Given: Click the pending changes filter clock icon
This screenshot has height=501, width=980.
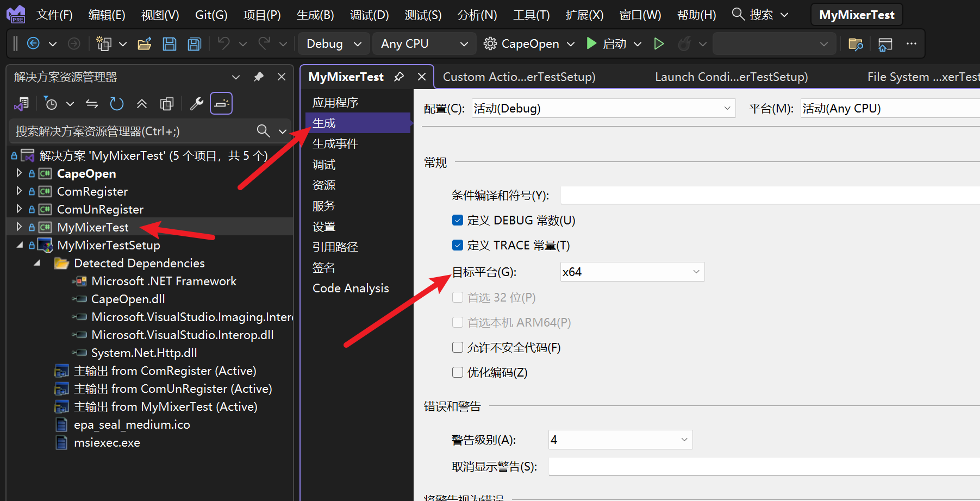Looking at the screenshot, I should coord(51,103).
